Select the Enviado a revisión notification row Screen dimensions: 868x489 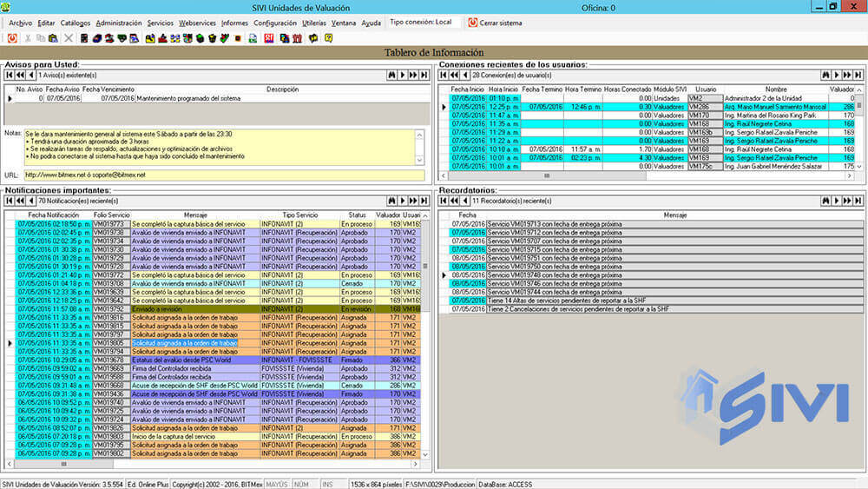pos(218,309)
